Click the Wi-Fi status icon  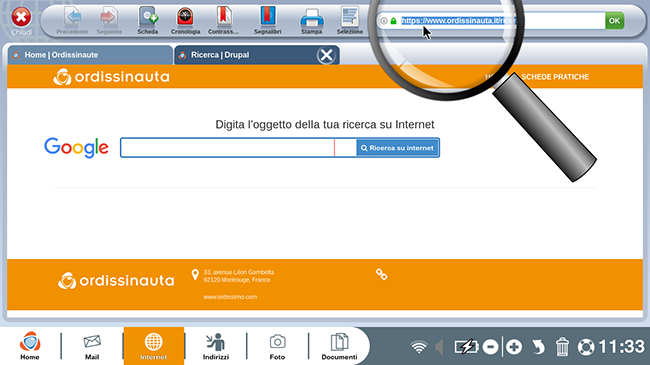pos(419,347)
